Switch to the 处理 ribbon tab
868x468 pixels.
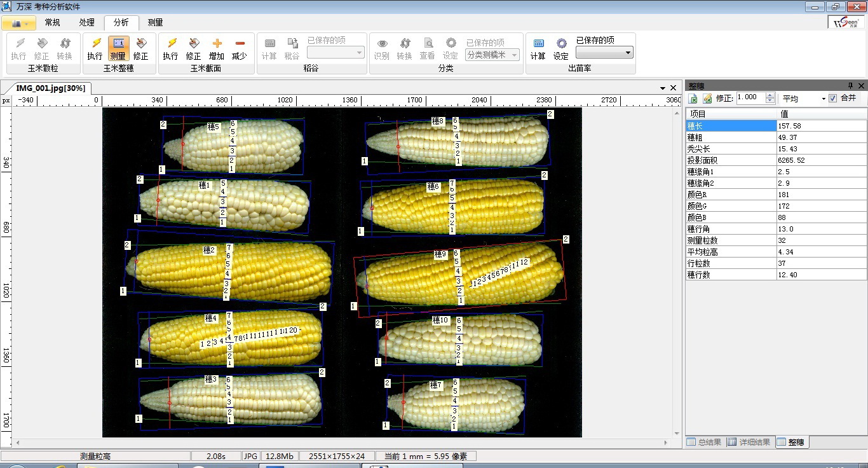(87, 22)
